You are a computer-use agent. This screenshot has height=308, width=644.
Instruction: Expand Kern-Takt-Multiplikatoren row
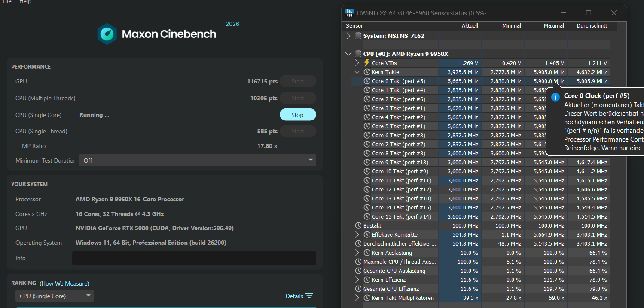pos(357,298)
